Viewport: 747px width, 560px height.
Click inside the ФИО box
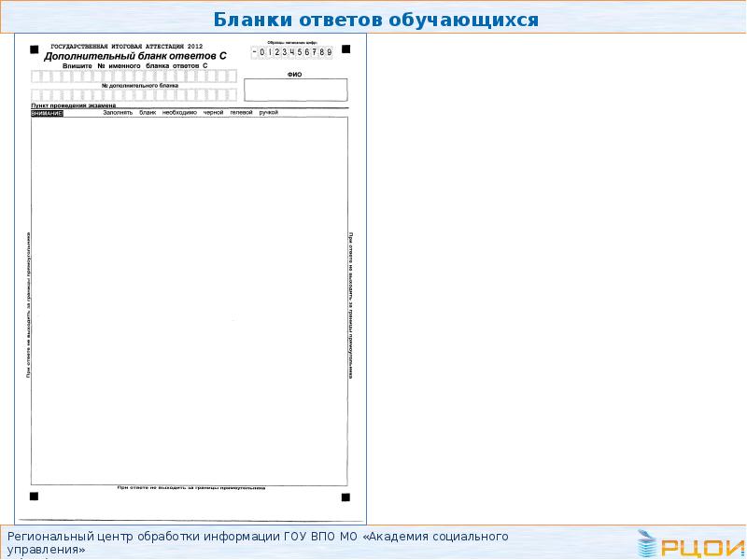(295, 90)
